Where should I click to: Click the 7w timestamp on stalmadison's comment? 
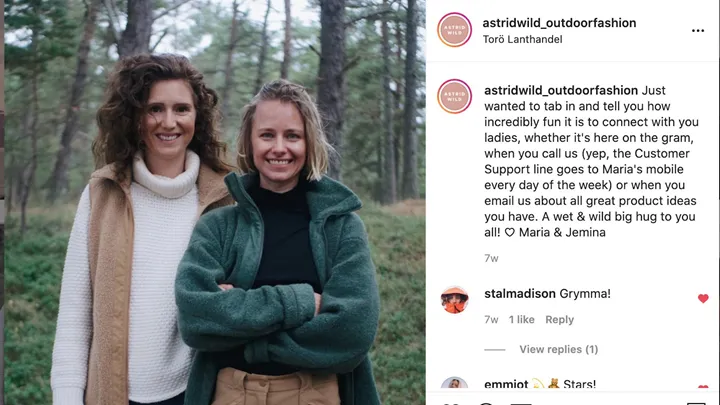tap(491, 320)
